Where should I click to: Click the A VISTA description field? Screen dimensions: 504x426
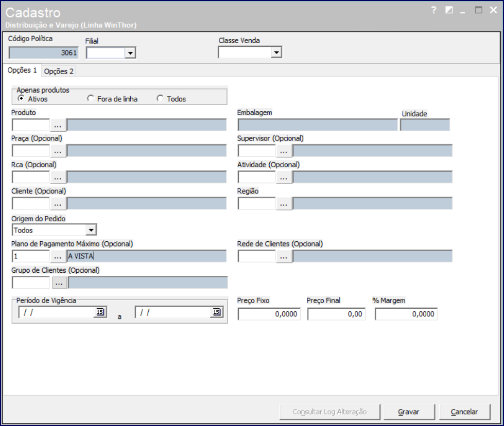point(147,256)
